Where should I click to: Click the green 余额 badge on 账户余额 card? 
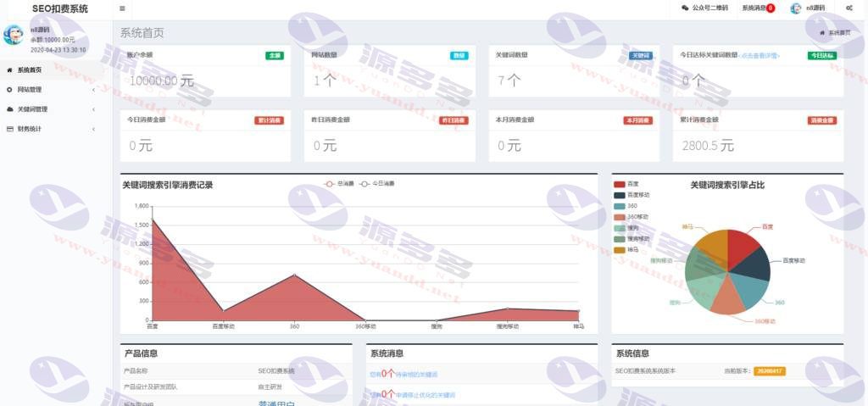click(275, 56)
